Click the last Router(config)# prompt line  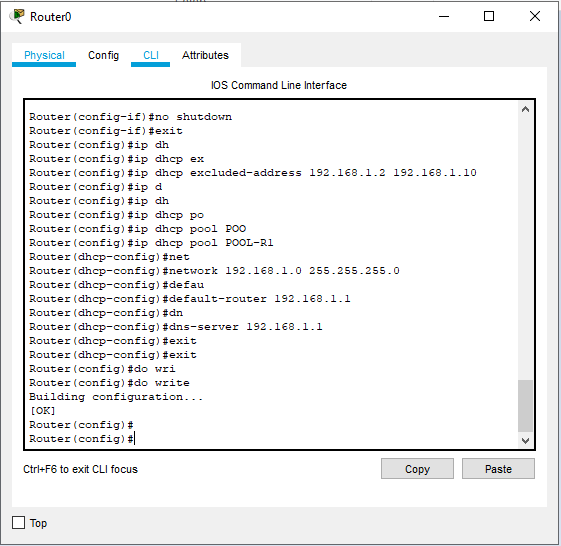point(82,439)
